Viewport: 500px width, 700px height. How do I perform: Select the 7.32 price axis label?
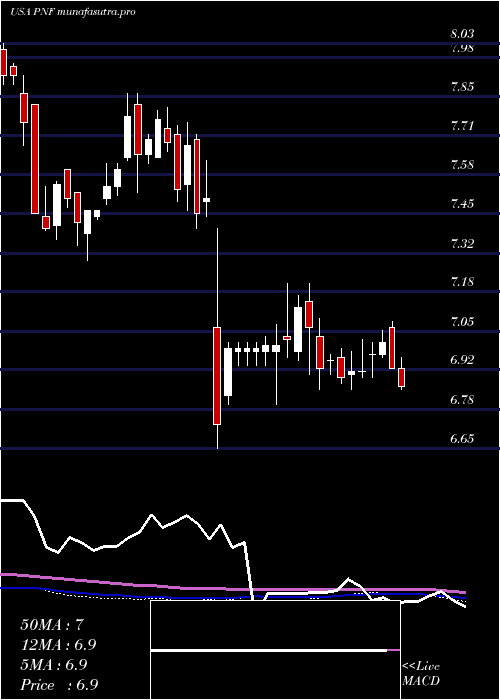(x=462, y=244)
